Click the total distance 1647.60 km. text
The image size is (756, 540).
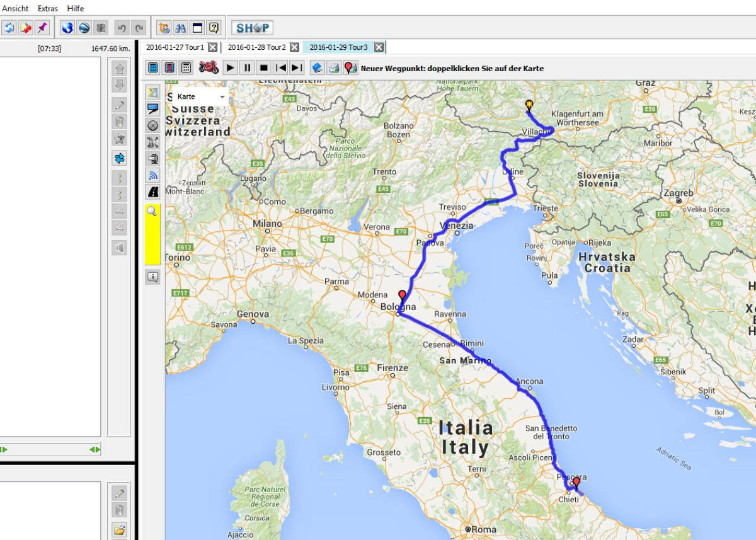pyautogui.click(x=110, y=48)
